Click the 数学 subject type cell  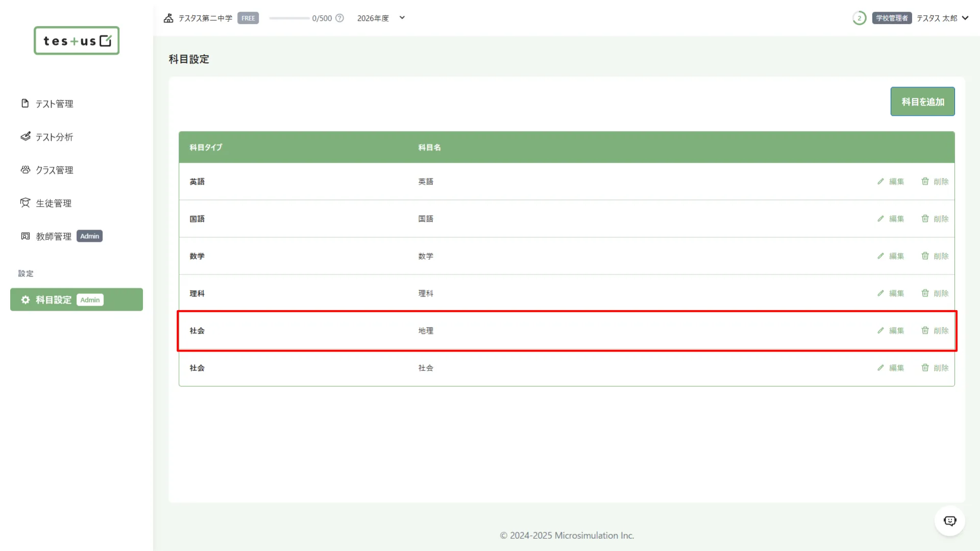pyautogui.click(x=197, y=256)
